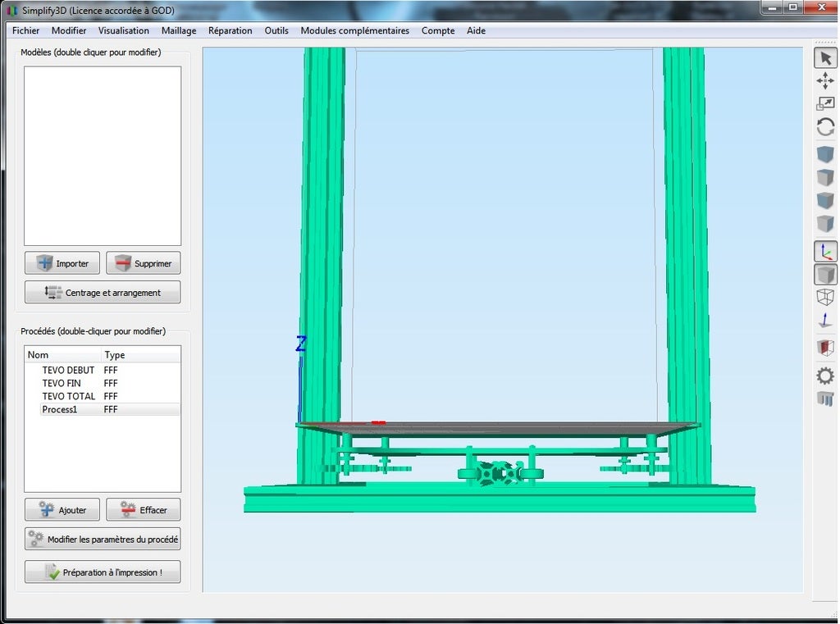
Task: Toggle the coordinate axes display
Action: pyautogui.click(x=825, y=251)
